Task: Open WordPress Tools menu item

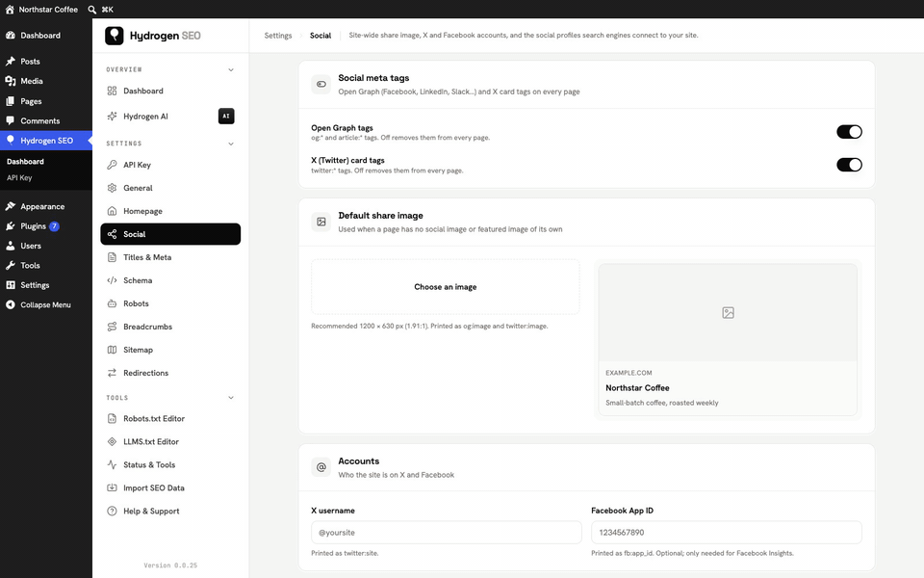Action: [x=46, y=266]
